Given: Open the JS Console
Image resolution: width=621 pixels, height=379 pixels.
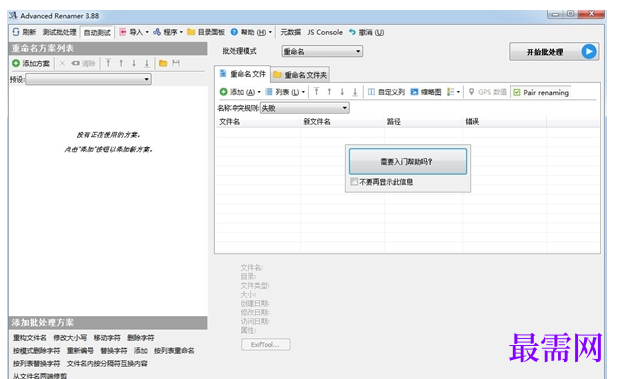Looking at the screenshot, I should (325, 32).
